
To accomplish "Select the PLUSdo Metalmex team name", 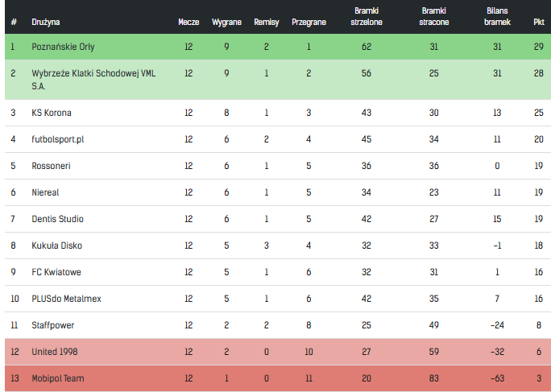I will (66, 299).
